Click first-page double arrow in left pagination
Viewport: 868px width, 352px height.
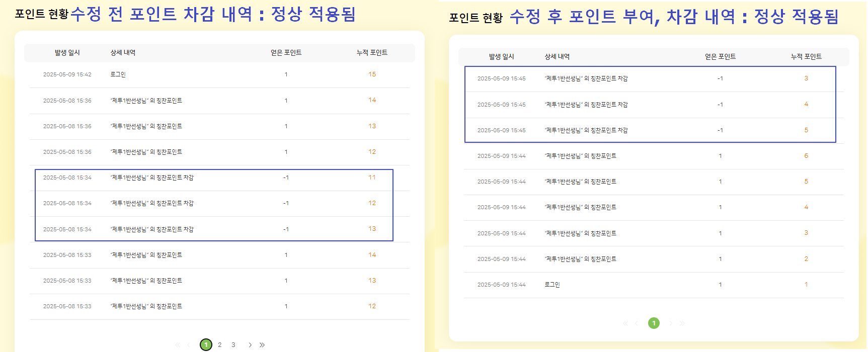(x=177, y=345)
